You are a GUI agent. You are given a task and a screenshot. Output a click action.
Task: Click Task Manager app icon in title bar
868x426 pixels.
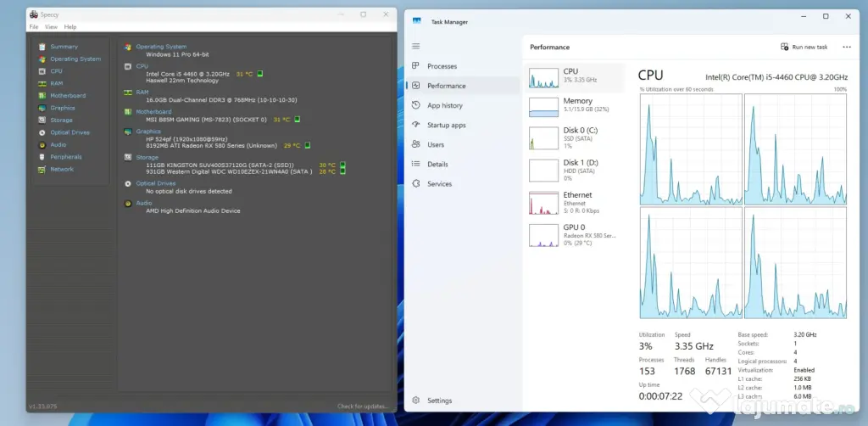(x=417, y=21)
